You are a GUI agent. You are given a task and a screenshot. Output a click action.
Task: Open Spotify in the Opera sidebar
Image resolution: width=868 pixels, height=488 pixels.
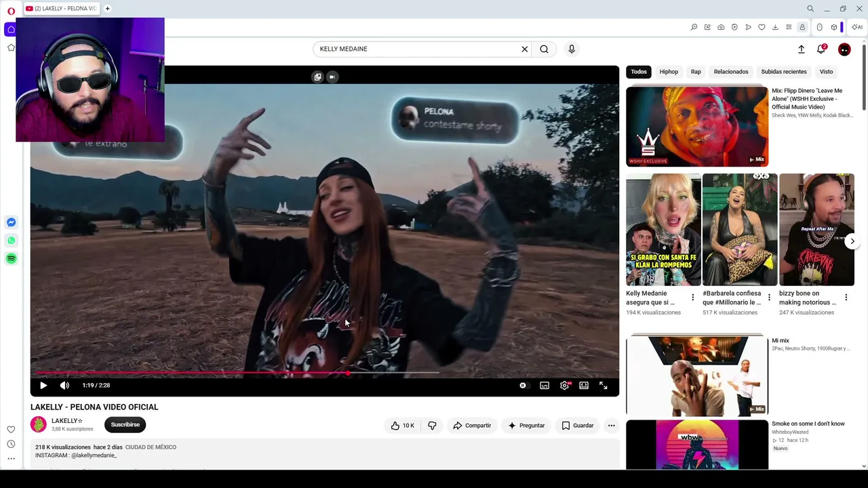pyautogui.click(x=11, y=258)
